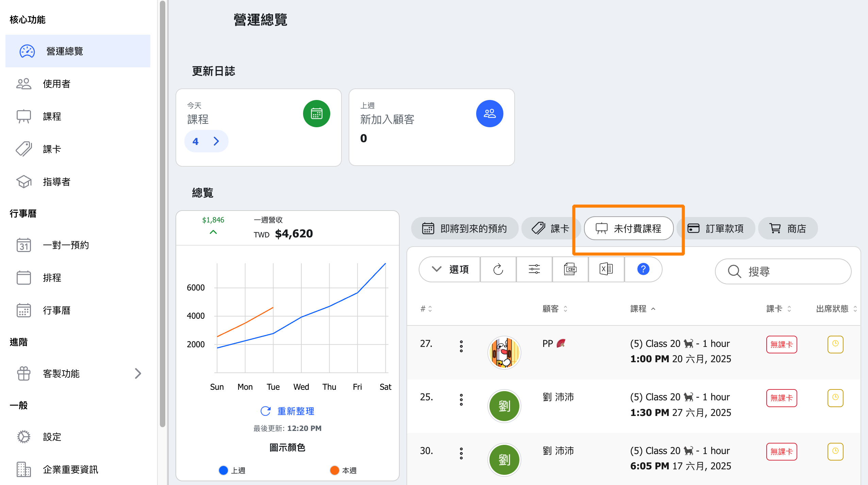
Task: Switch to the 即將到來的預約 tab
Action: 465,229
